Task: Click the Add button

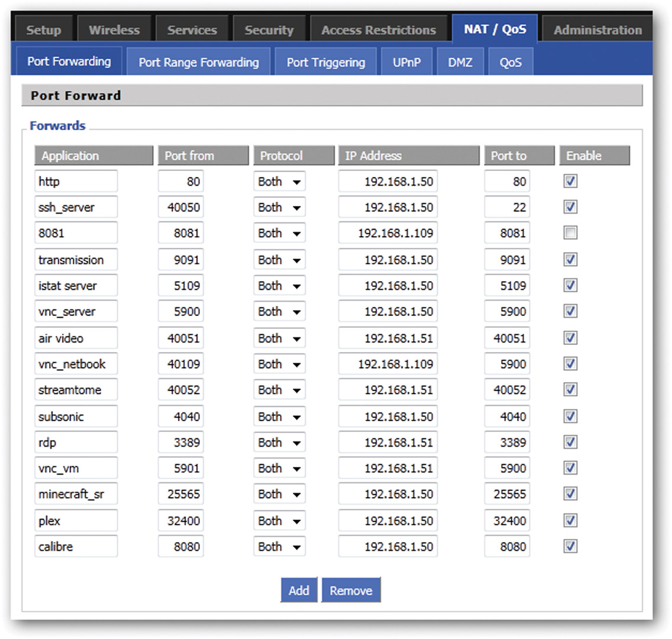Action: (299, 590)
